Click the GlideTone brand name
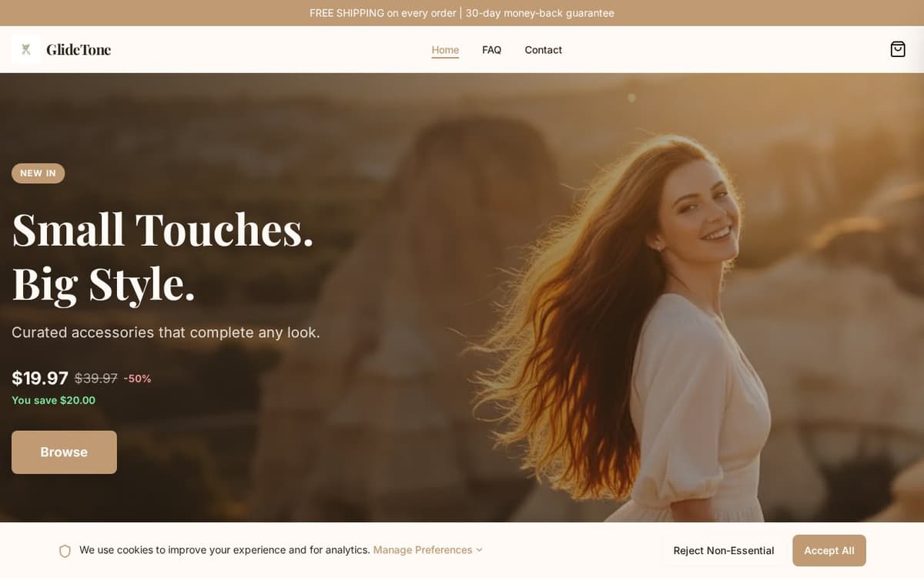This screenshot has height=578, width=924. point(79,49)
